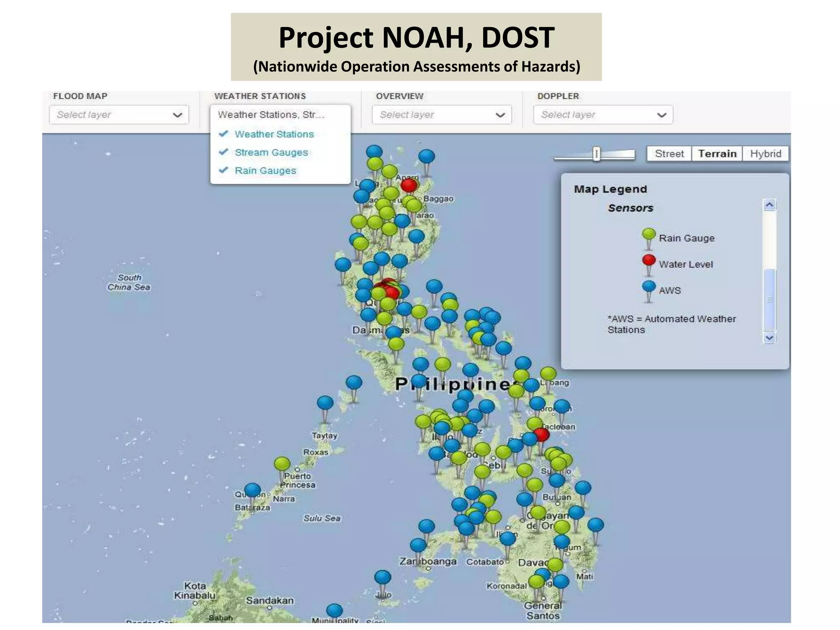Click the blue AWS pin near Quezon, Palawan
This screenshot has height=630, width=840.
pos(253,490)
